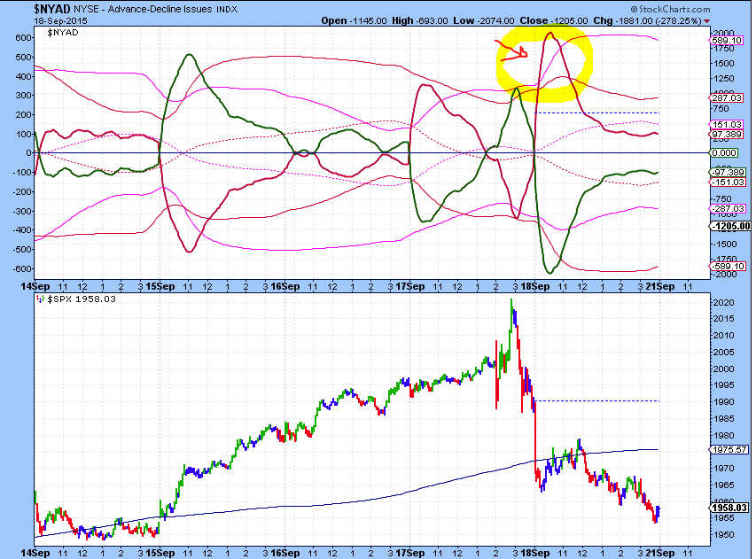Click the bold 1958.03 last-price tag
This screenshot has height=559, width=756.
(730, 508)
